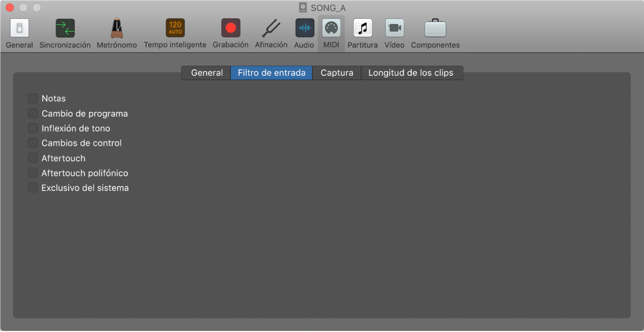Screen dimensions: 644x332
Task: Select the Filtro de entrada tab
Action: click(271, 72)
